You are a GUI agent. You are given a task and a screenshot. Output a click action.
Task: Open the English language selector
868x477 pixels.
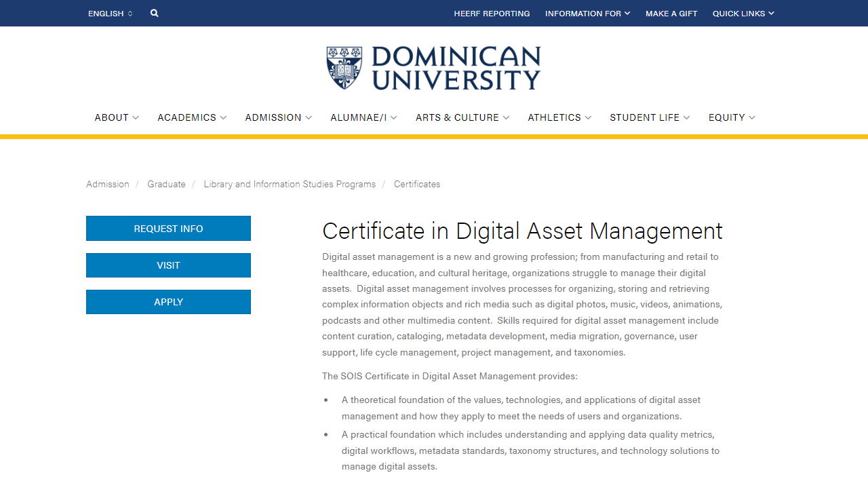coord(111,14)
